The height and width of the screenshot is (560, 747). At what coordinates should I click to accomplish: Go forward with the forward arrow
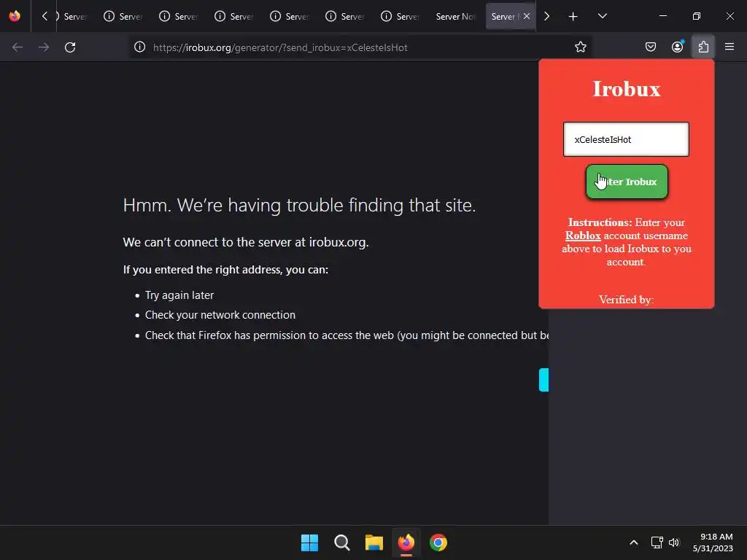(44, 47)
